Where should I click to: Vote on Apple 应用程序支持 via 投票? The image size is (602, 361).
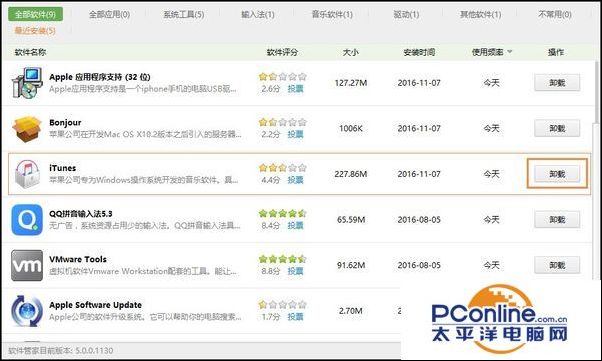coord(295,89)
